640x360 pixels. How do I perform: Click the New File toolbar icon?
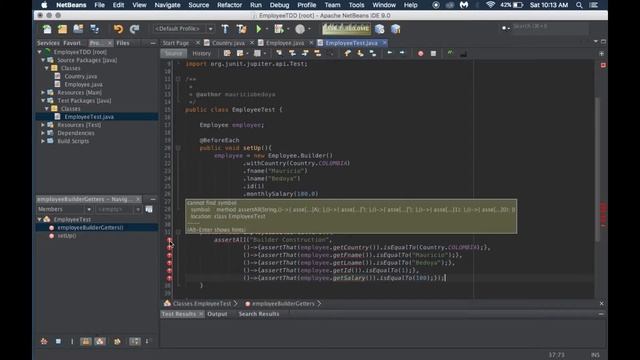point(47,29)
